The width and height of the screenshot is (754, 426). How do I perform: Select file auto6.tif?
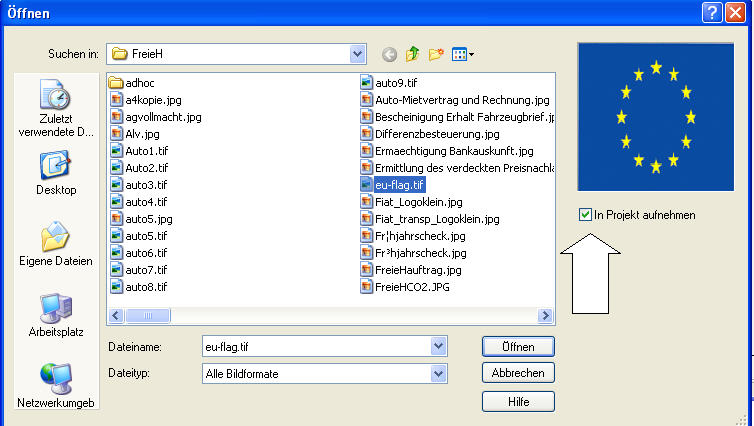coord(139,253)
